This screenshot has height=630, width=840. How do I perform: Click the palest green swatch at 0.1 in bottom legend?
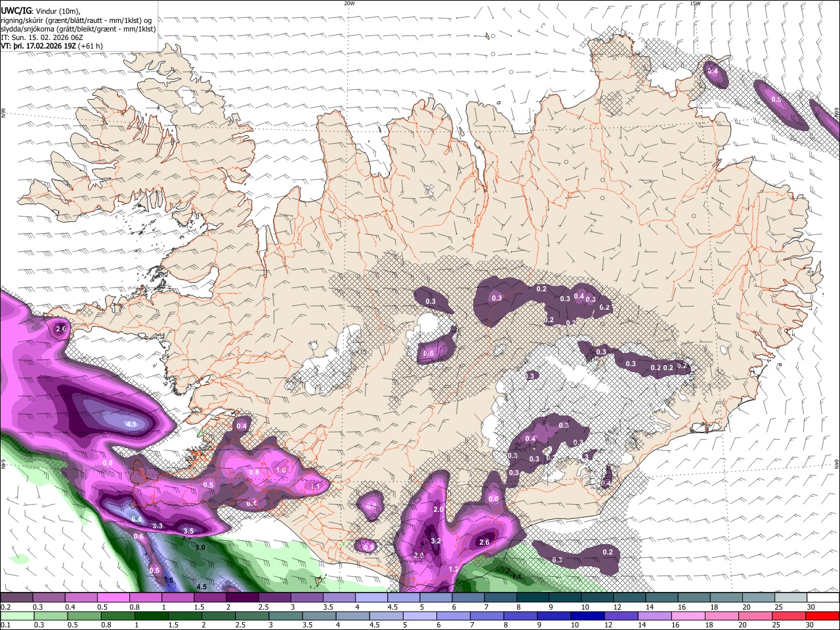pos(16,616)
